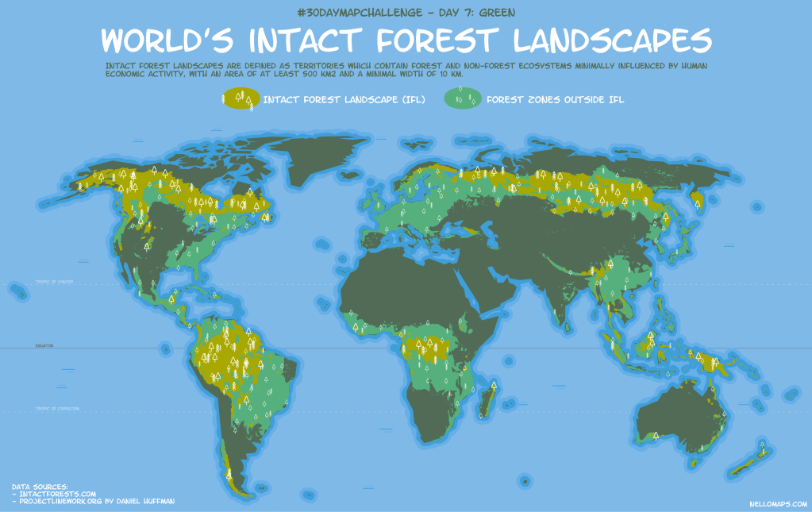The image size is (812, 512).
Task: Select the Tropic of Cancer label
Action: click(x=55, y=281)
